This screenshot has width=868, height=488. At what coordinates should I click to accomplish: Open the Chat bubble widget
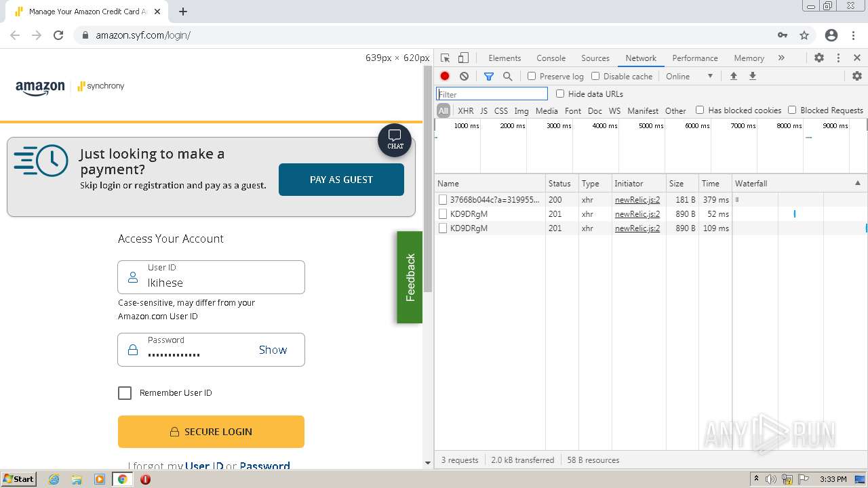[395, 140]
